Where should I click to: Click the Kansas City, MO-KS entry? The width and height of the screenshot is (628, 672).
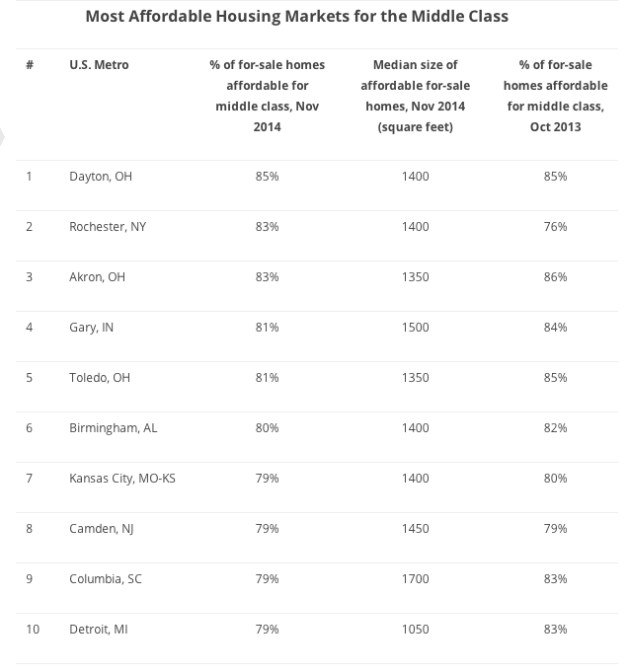click(122, 479)
